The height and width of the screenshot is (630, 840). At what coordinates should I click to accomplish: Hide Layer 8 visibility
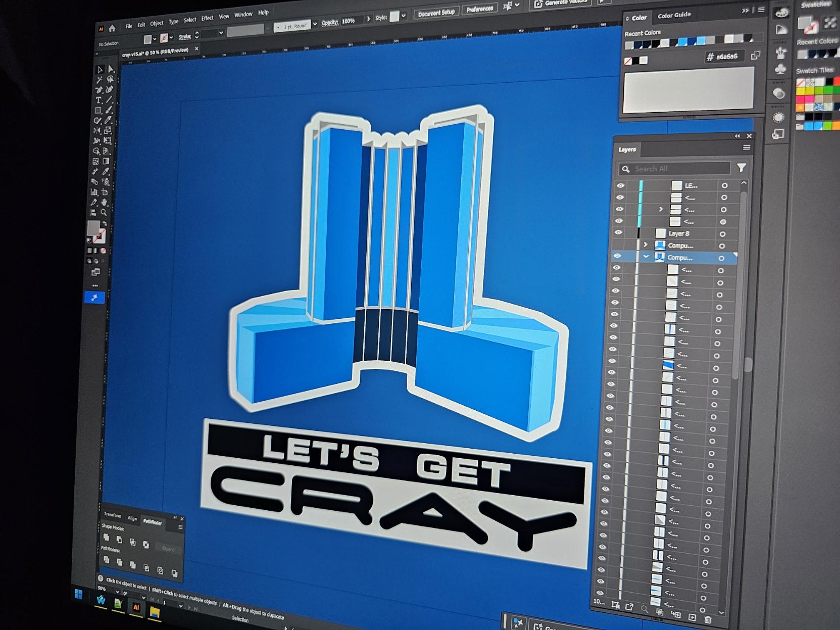coord(618,232)
